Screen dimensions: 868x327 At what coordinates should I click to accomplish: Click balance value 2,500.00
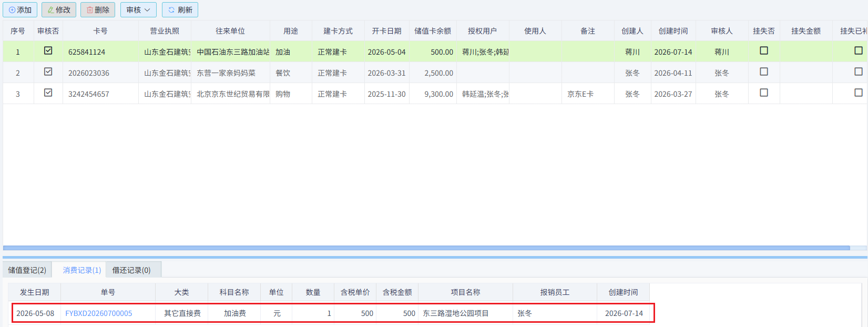(x=439, y=73)
